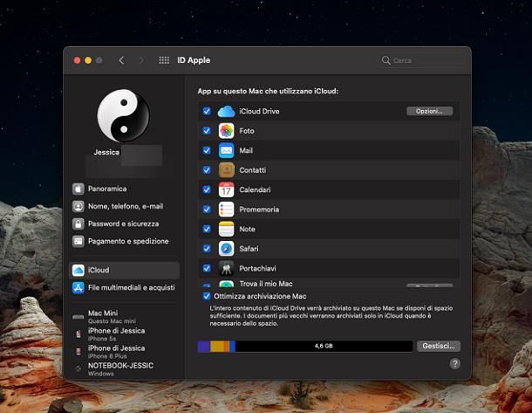Uncheck the Portachiavi checkbox

click(207, 268)
